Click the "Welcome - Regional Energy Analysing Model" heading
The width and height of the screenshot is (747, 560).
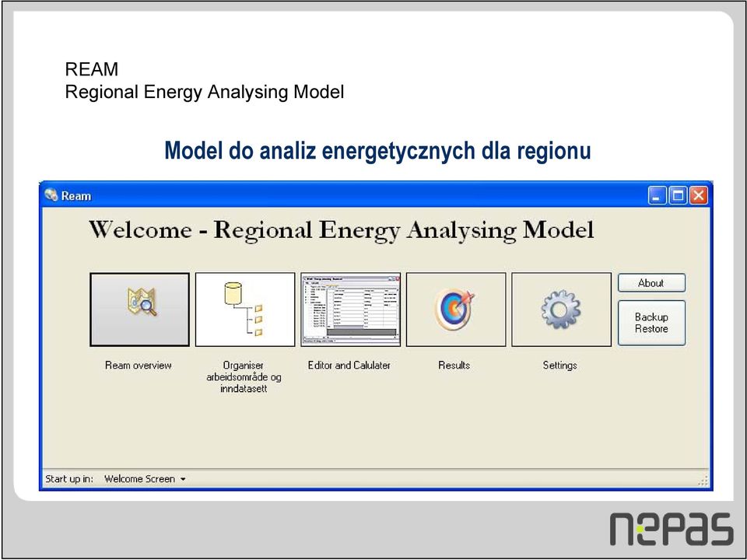[341, 230]
